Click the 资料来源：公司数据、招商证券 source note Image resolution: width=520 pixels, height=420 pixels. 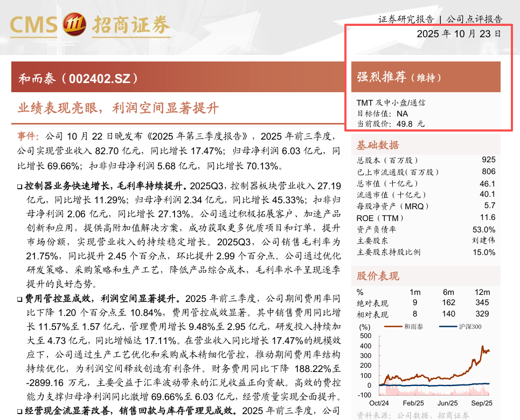(413, 415)
